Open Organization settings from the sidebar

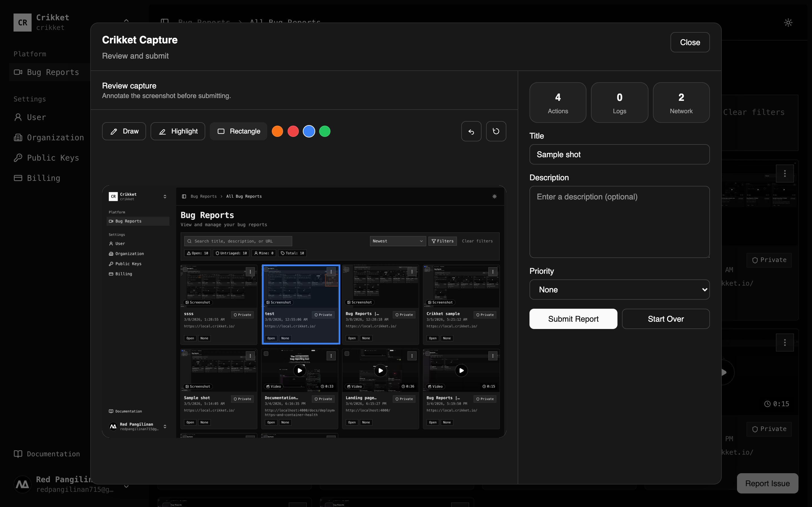coord(55,137)
